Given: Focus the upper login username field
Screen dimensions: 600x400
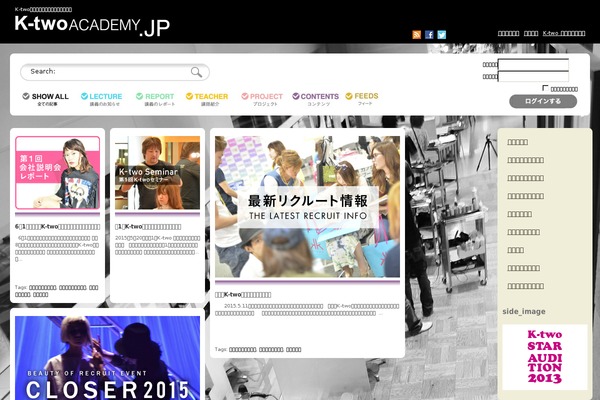Looking at the screenshot, I should click(x=533, y=64).
